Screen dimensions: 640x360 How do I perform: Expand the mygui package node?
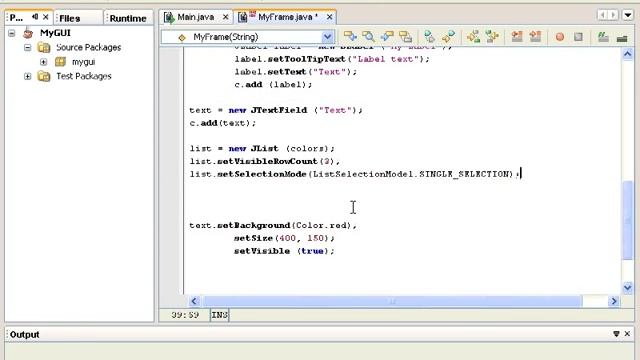click(43, 62)
